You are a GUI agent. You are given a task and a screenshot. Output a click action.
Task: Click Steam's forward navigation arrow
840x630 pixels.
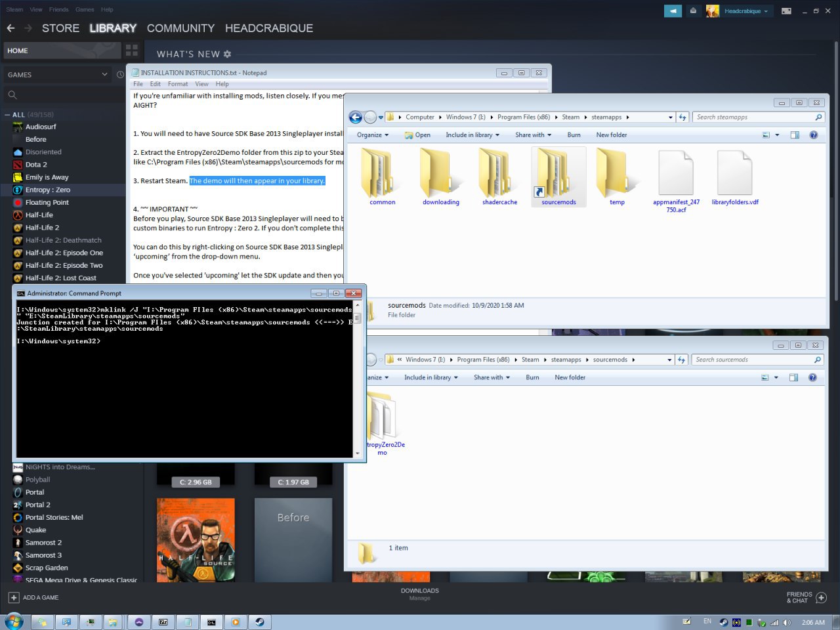[28, 28]
